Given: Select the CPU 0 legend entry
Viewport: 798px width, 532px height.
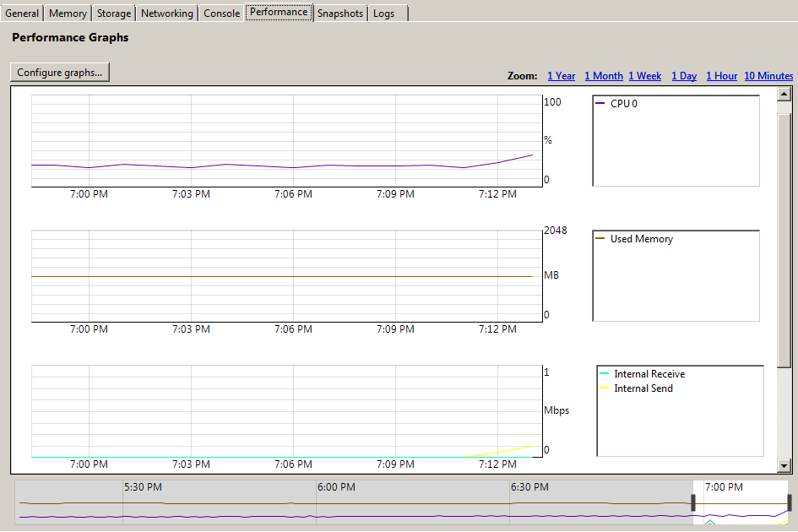Looking at the screenshot, I should point(616,103).
